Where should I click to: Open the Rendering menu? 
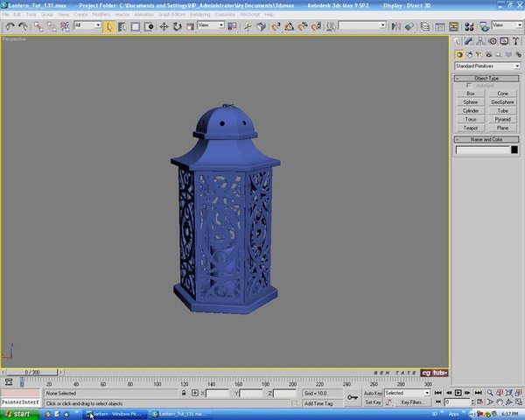[201, 15]
